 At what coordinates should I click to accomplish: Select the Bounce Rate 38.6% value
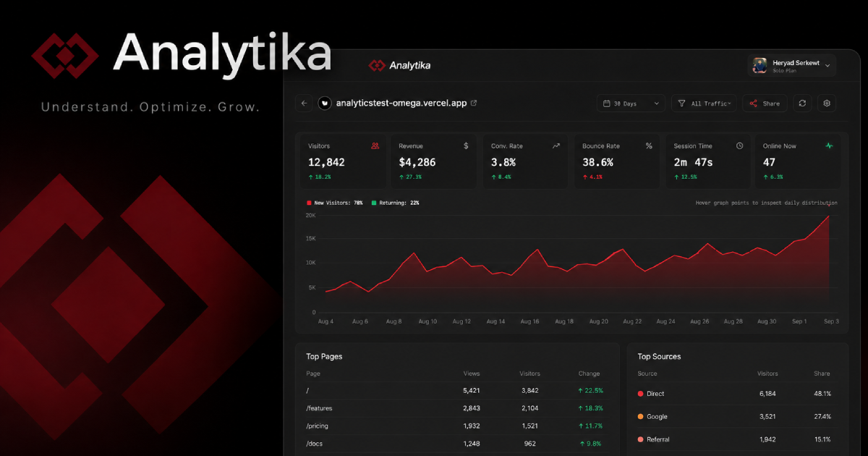pyautogui.click(x=597, y=162)
